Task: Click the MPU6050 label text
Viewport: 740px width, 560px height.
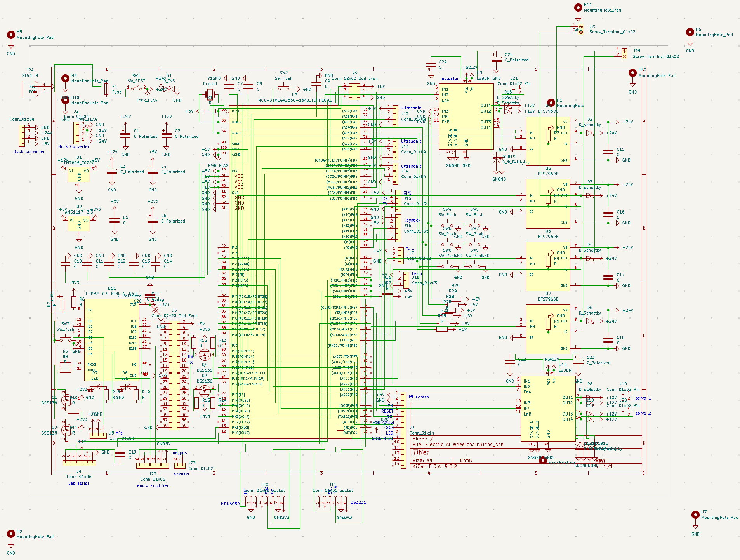Action: (230, 504)
